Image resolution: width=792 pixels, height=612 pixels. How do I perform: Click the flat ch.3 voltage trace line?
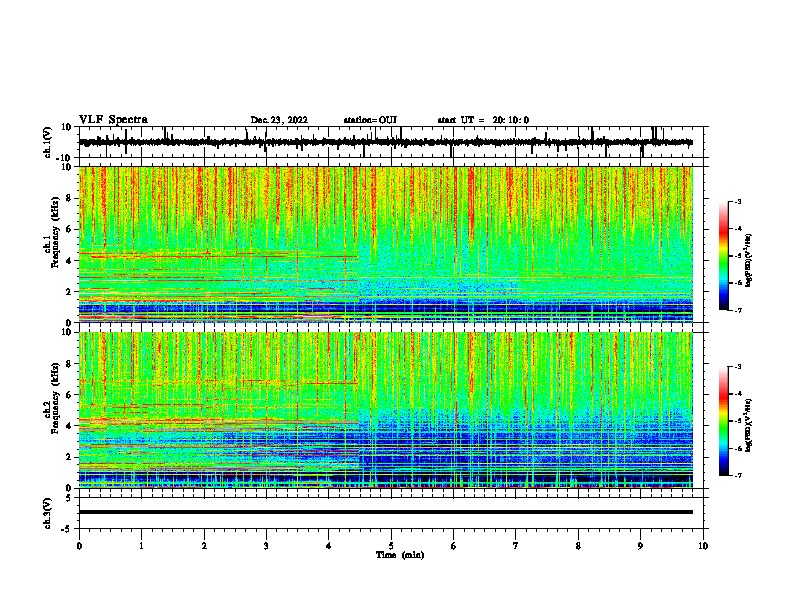pos(385,512)
